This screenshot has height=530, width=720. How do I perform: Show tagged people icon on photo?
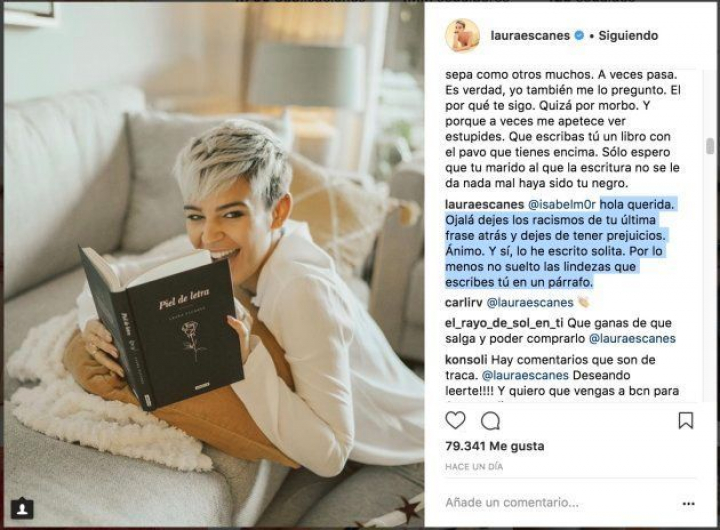[x=22, y=508]
